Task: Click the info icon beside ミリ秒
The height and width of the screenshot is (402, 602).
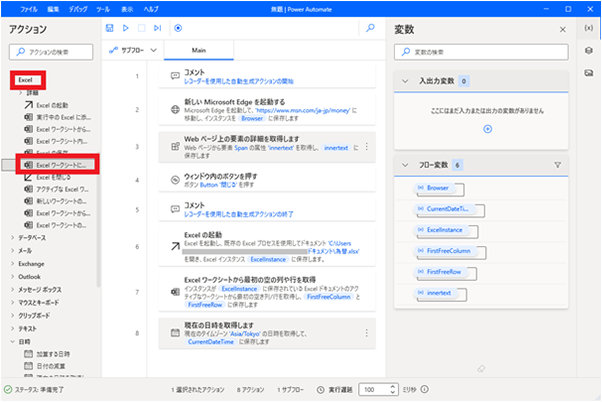Action: click(424, 389)
